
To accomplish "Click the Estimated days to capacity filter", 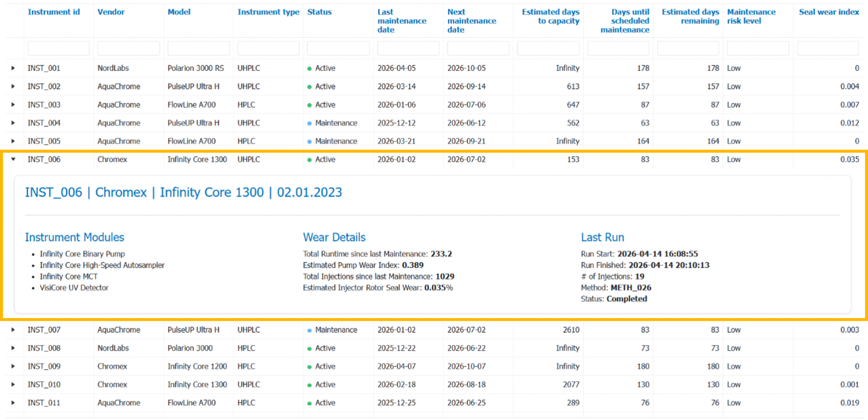I will pyautogui.click(x=548, y=48).
